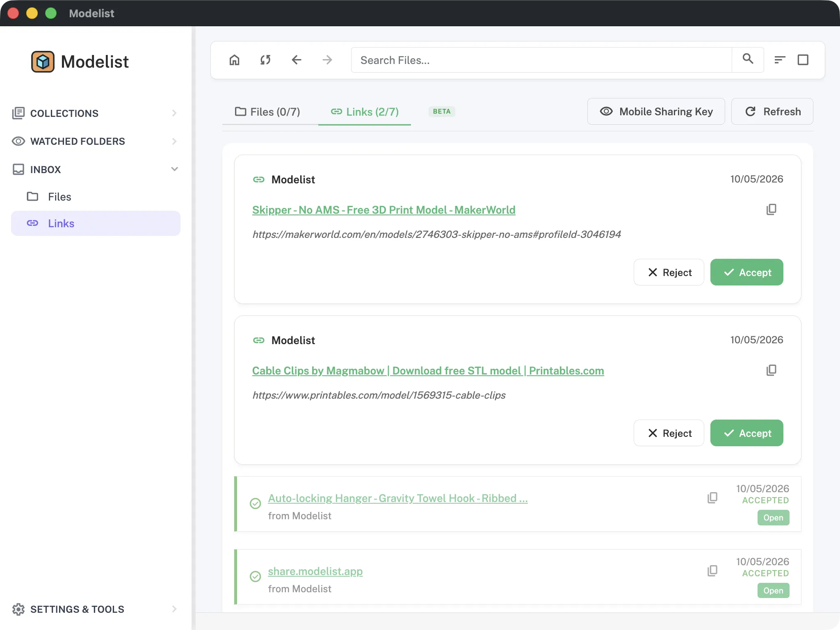Reject the Skipper No AMS link
This screenshot has height=630, width=840.
[669, 272]
